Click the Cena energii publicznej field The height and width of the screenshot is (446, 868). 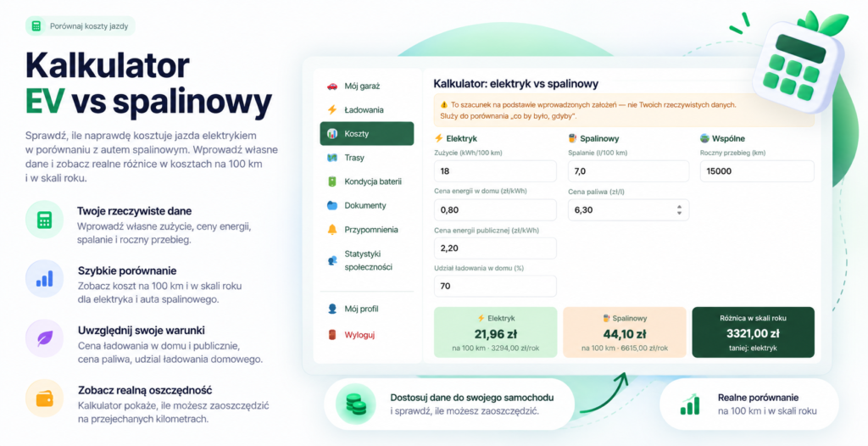click(495, 248)
